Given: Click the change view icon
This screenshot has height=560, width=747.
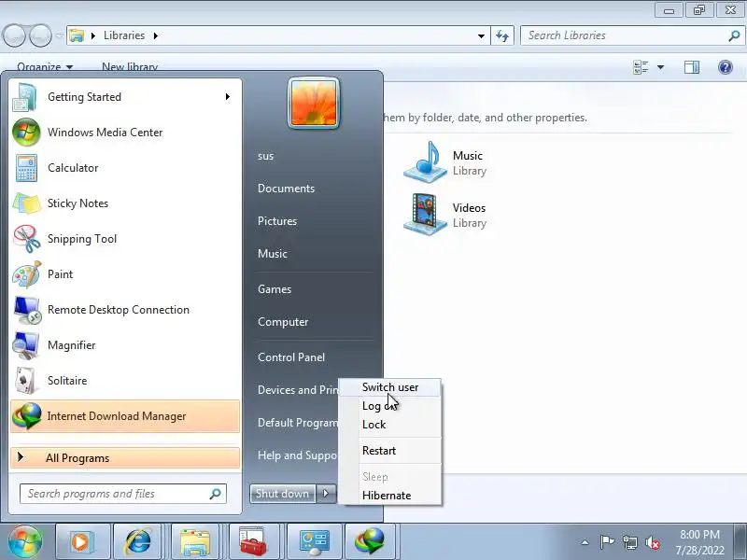Looking at the screenshot, I should pos(641,67).
